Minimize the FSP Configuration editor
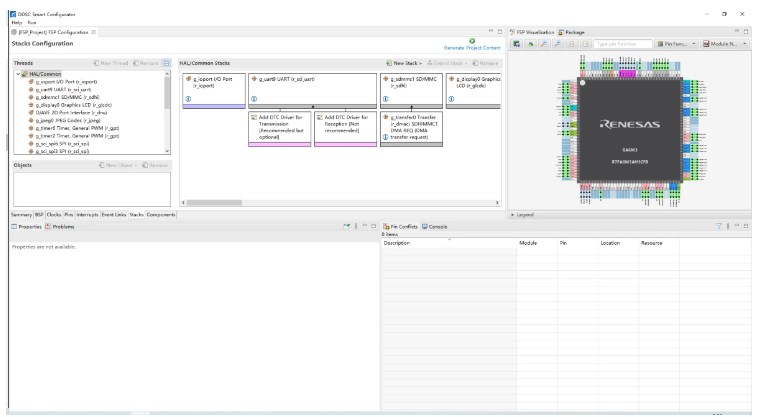The width and height of the screenshot is (761, 417). click(491, 32)
